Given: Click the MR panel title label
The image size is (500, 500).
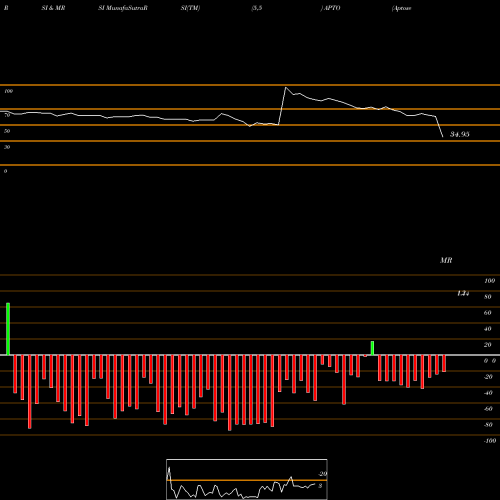Looking at the screenshot, I should (x=446, y=260).
